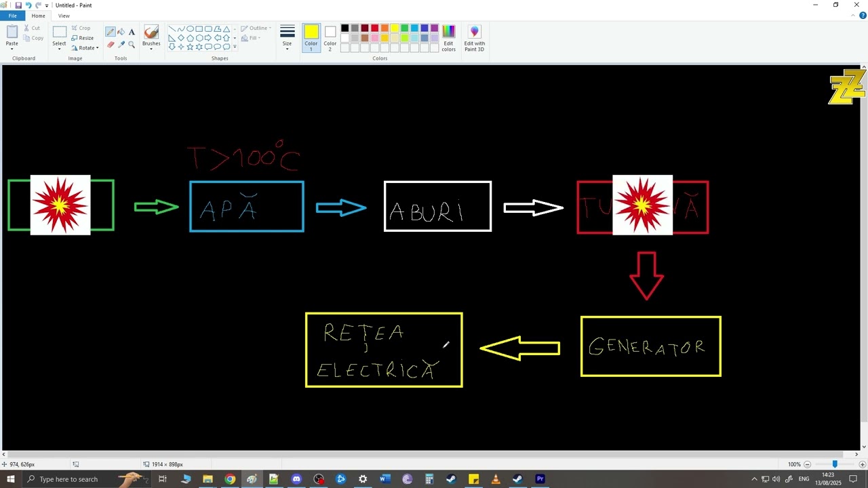868x488 pixels.
Task: Select the Eraser tool
Action: [110, 44]
